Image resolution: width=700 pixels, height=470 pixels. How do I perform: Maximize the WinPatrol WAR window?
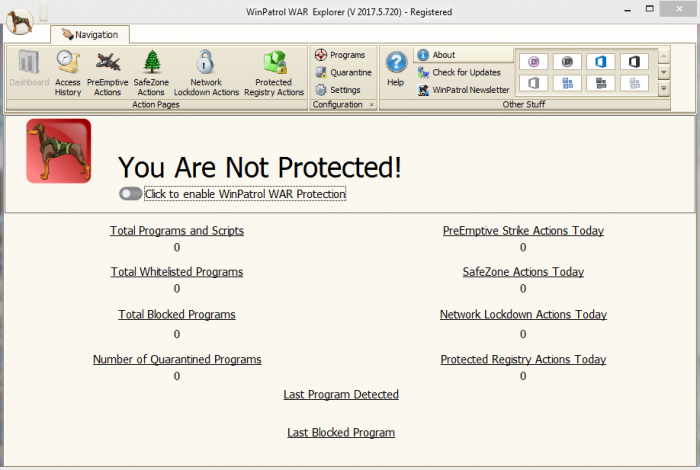point(650,9)
